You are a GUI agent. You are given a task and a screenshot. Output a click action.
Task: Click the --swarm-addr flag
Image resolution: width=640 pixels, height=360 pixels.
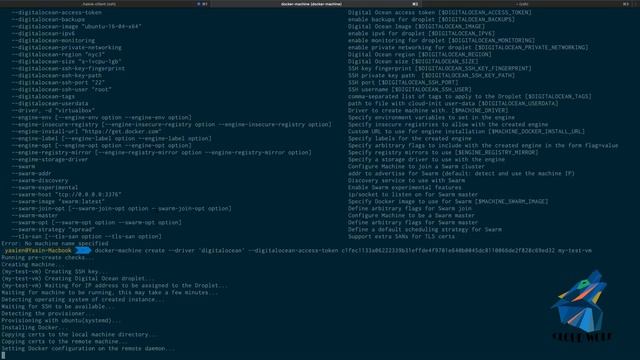(x=31, y=173)
